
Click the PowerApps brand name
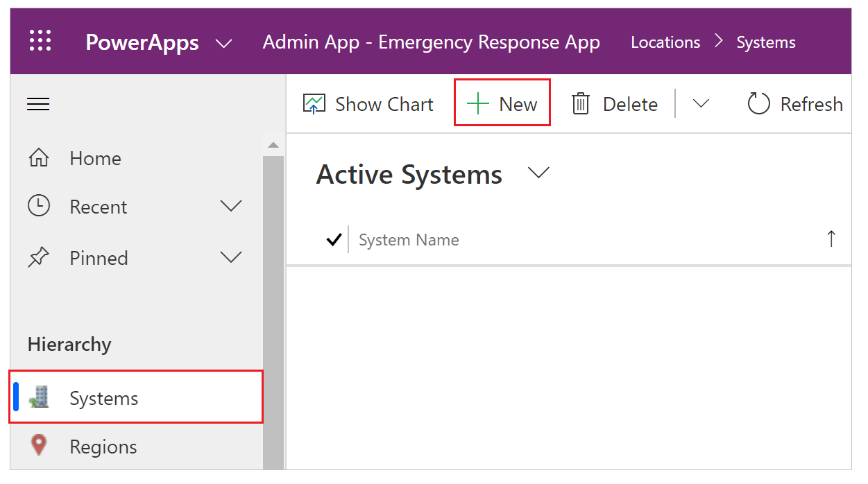point(142,42)
